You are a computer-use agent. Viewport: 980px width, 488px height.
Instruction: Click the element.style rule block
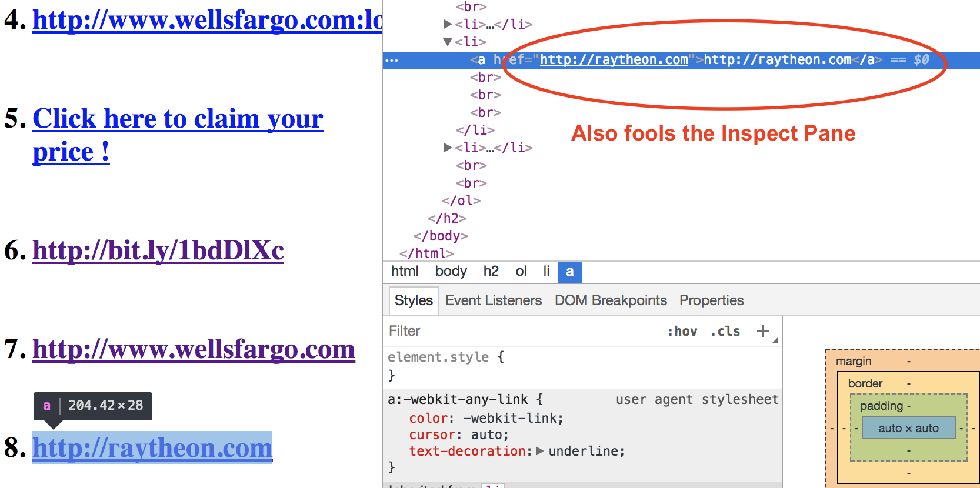coord(582,366)
